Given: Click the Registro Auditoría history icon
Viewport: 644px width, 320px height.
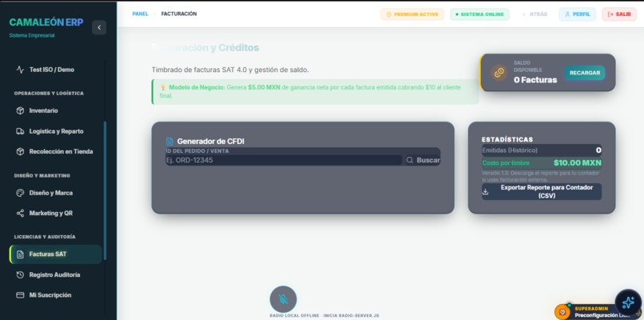Looking at the screenshot, I should [x=20, y=274].
